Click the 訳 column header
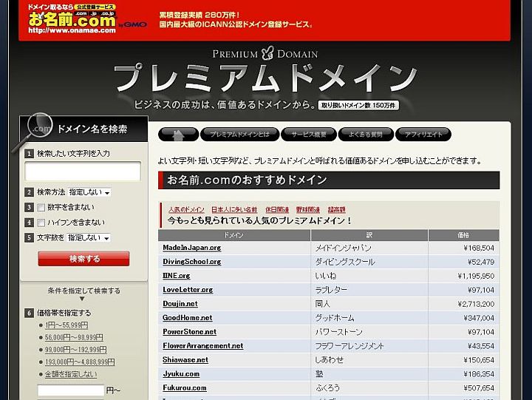532x400 pixels. tap(369, 235)
